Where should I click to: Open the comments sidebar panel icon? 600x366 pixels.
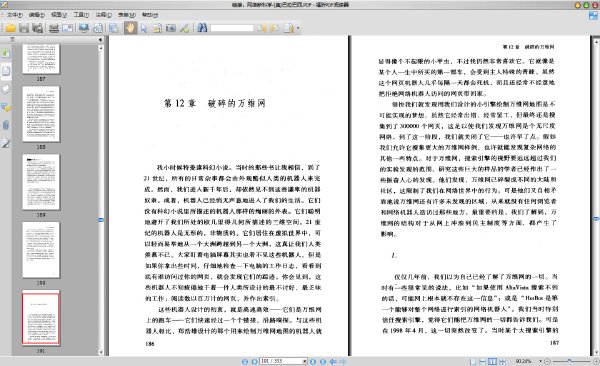click(6, 107)
